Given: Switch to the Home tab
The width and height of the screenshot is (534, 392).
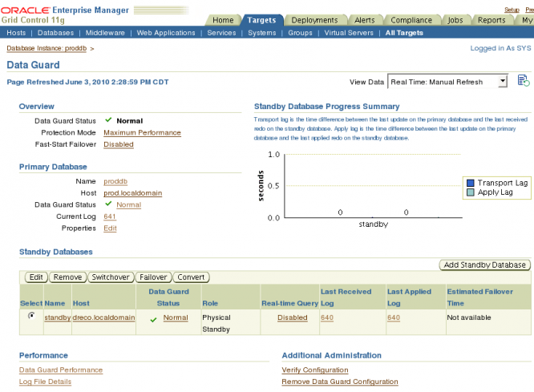Looking at the screenshot, I should [x=223, y=20].
